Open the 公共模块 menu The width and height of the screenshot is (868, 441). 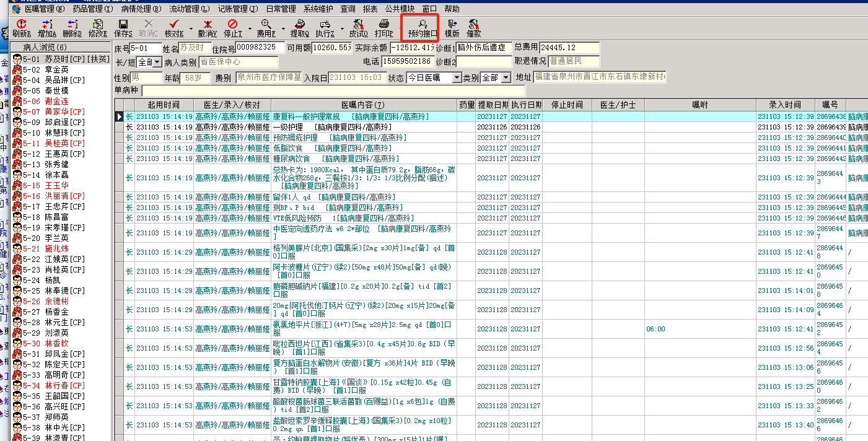pos(400,9)
